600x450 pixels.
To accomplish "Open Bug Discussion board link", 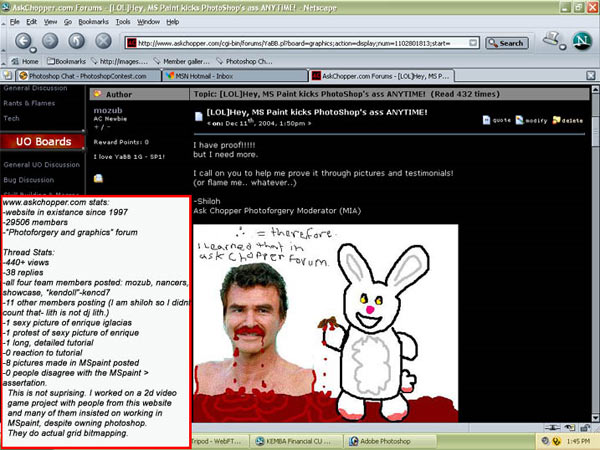I will pyautogui.click(x=29, y=180).
